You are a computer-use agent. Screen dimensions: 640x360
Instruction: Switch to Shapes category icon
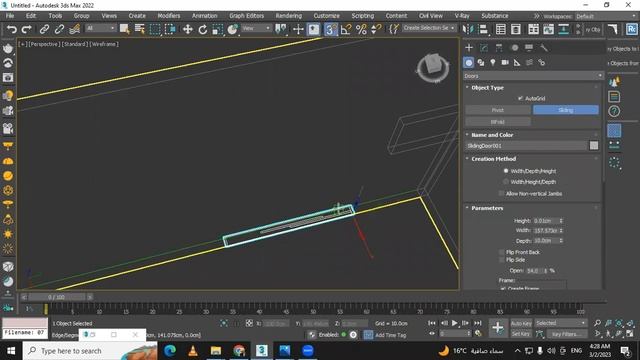tap(481, 62)
